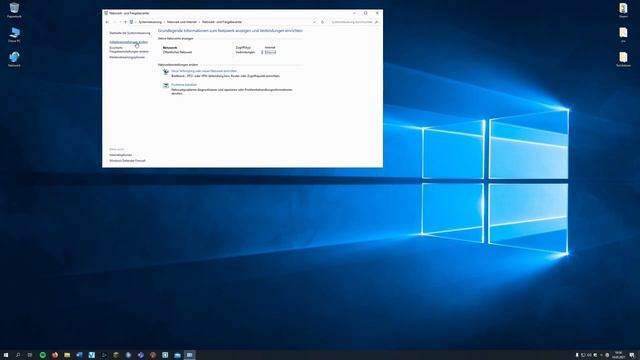Click Neue Verbindung oder neues Netzwerk einrichten
The height and width of the screenshot is (360, 640).
pyautogui.click(x=204, y=71)
